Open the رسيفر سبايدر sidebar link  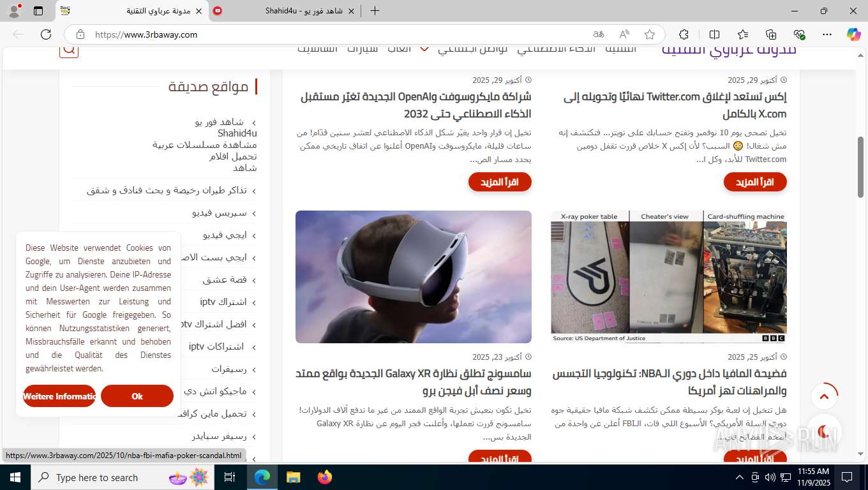click(219, 436)
